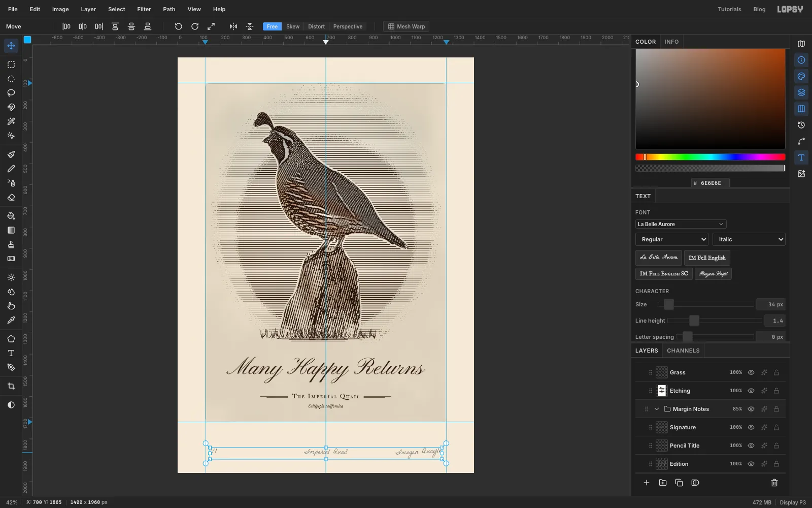Select the Move tool in the toolbar
Viewport: 812px width, 508px height.
pyautogui.click(x=11, y=46)
